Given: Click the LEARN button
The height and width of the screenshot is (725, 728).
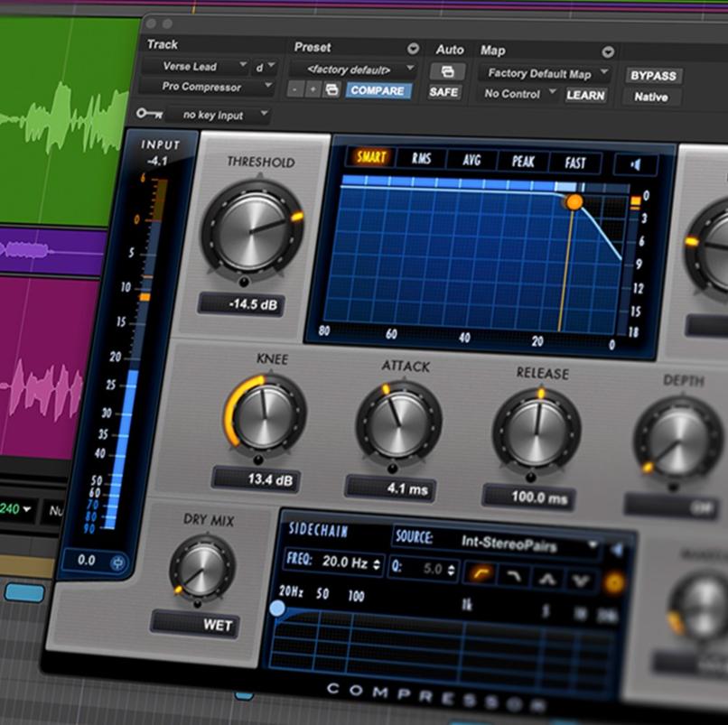Looking at the screenshot, I should [585, 95].
